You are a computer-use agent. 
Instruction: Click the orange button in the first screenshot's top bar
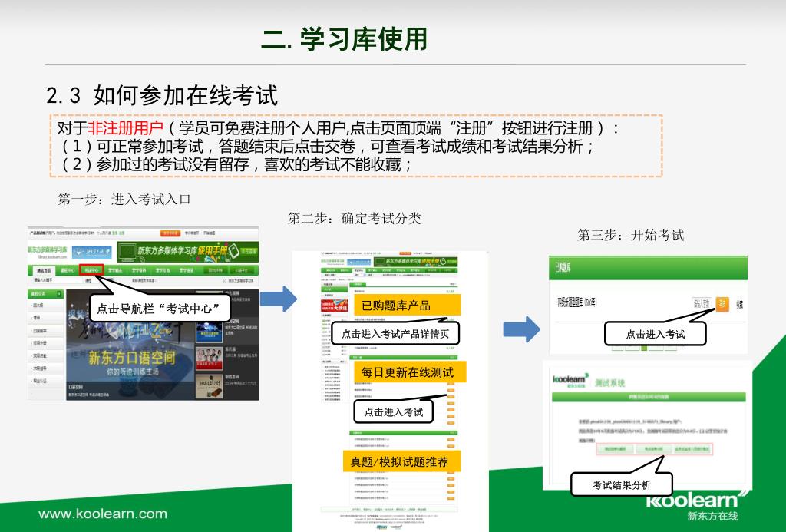point(170,233)
